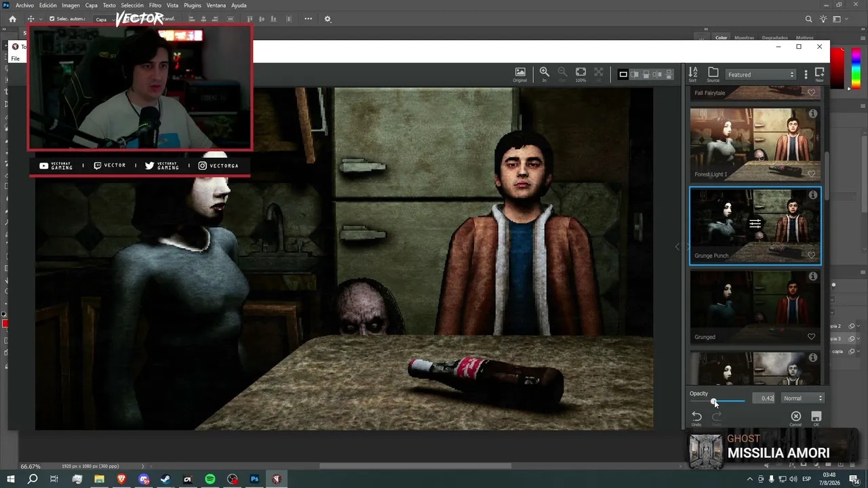Viewport: 868px width, 488px height.
Task: Click the Original image view icon
Action: tap(520, 74)
